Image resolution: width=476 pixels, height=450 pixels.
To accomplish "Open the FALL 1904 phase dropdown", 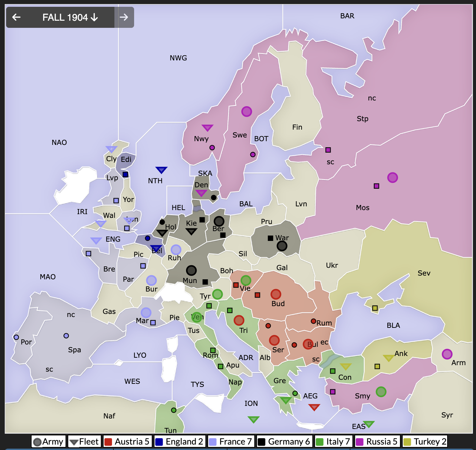I will point(70,17).
